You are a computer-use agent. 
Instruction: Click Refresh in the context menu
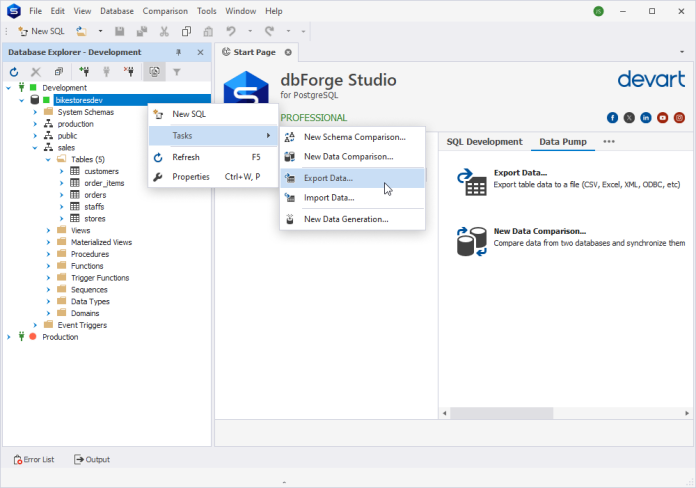click(x=213, y=157)
